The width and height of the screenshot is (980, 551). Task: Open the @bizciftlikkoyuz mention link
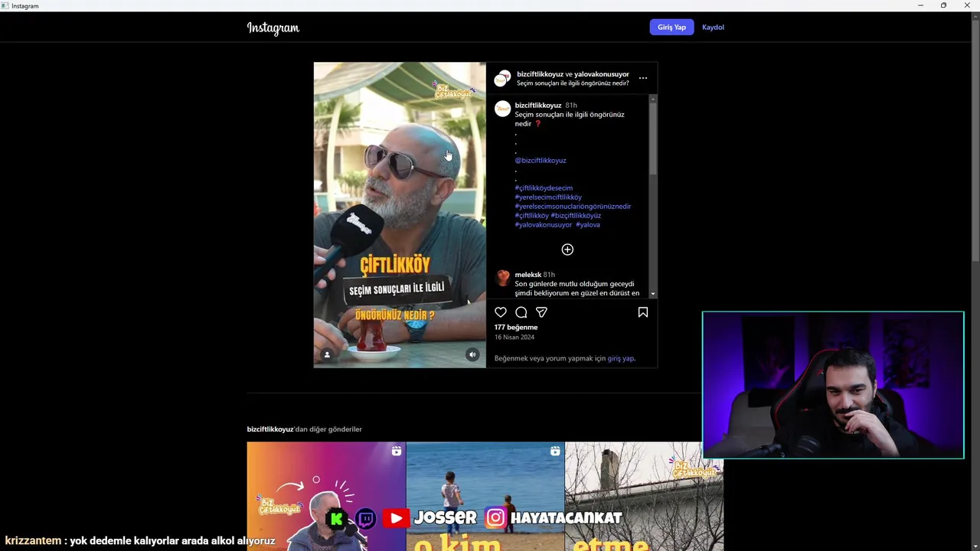click(541, 160)
